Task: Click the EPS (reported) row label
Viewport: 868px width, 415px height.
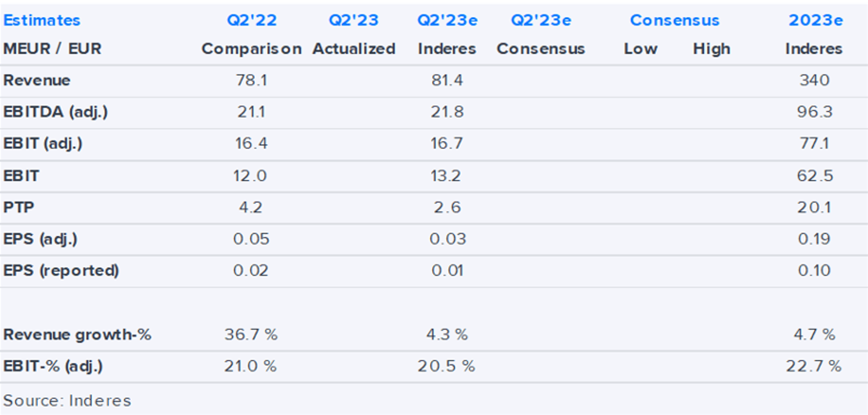Action: 61,270
